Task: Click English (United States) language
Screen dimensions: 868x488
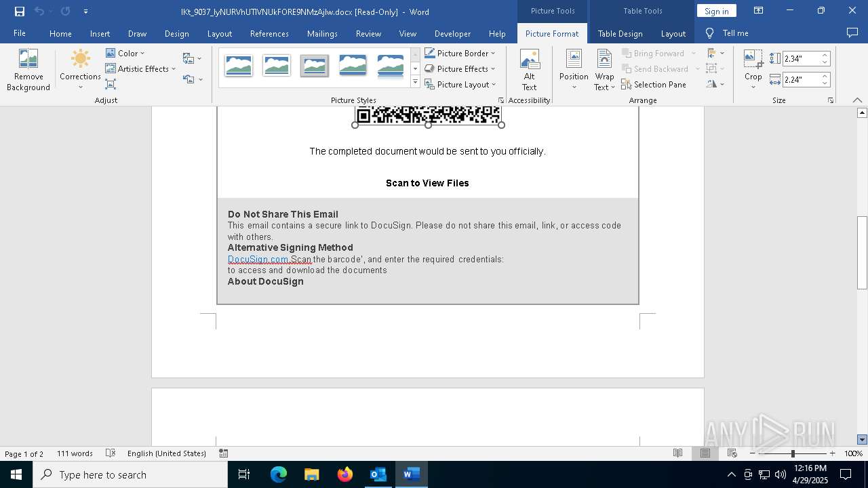Action: pyautogui.click(x=167, y=453)
